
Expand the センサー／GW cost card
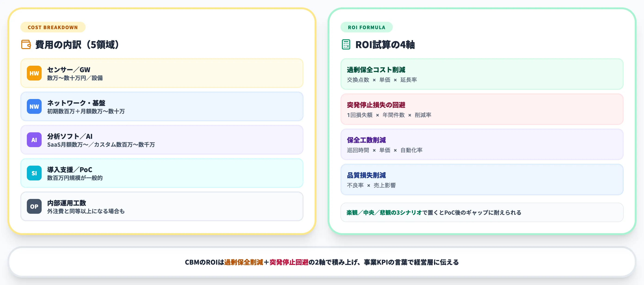tap(162, 73)
